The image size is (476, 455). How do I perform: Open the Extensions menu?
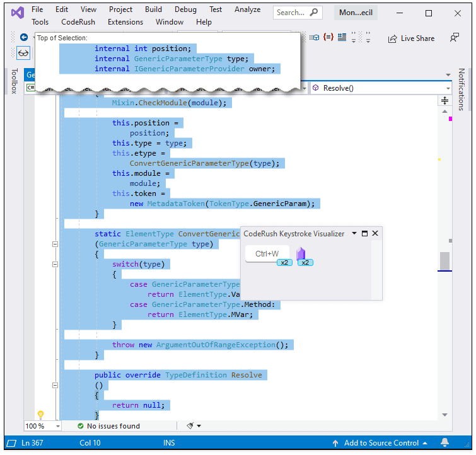[125, 22]
